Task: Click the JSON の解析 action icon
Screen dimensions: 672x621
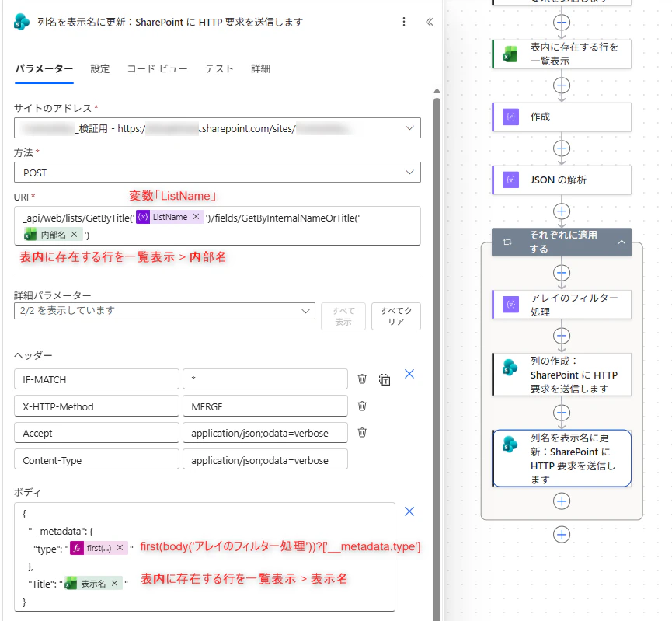Action: [511, 180]
